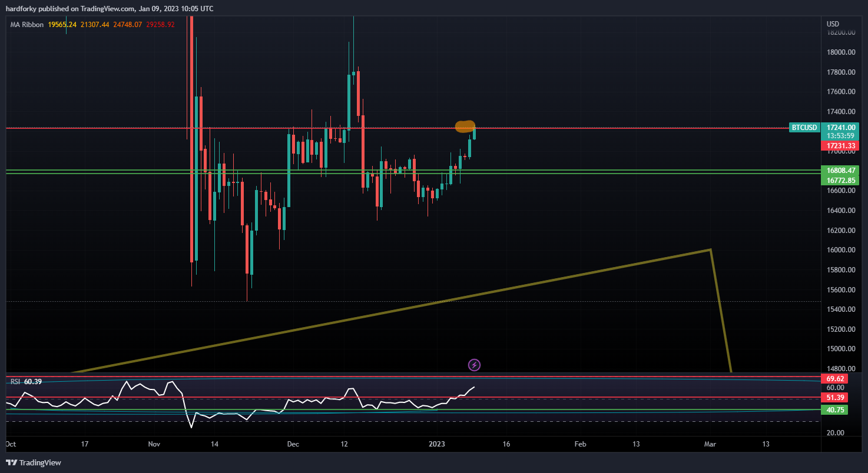868x473 pixels.
Task: Click the RSI scale value 20.00
Action: tap(835, 433)
